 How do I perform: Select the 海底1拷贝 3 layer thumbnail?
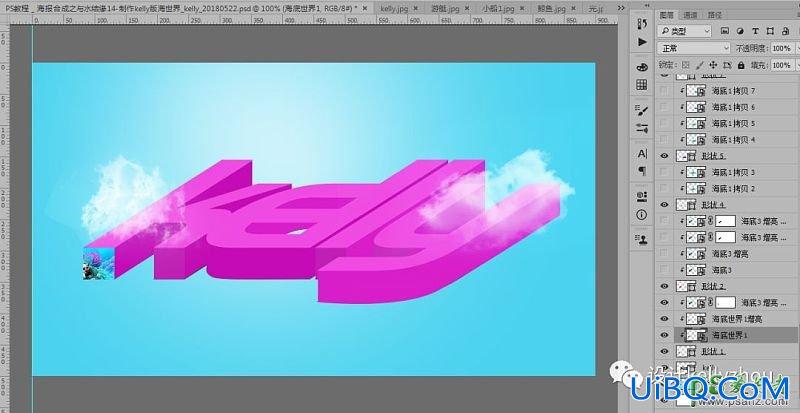coord(695,172)
